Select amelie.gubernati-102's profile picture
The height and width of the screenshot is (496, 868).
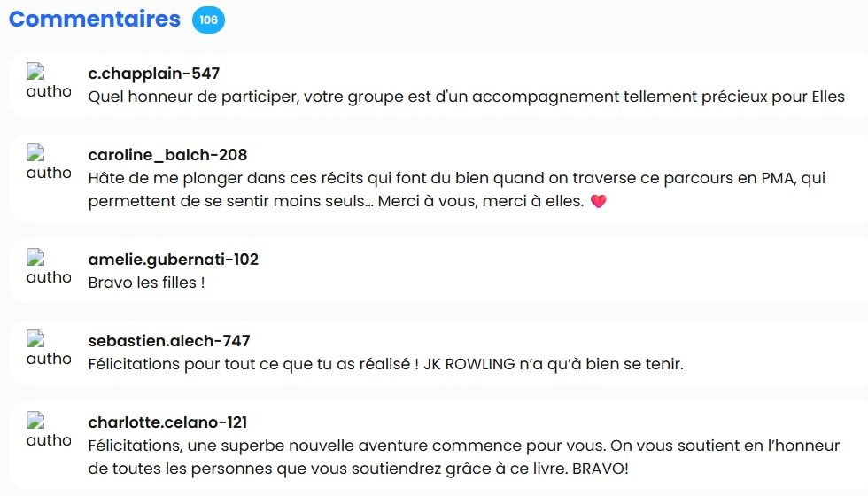point(49,267)
